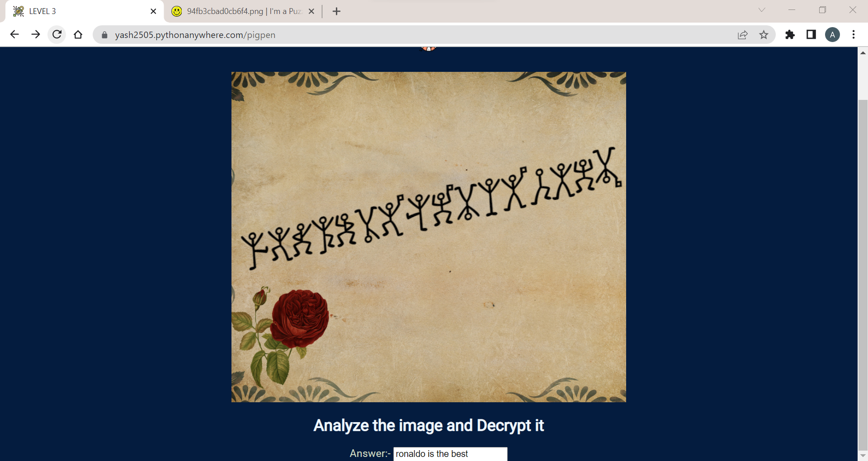Select the 94fb3cbad0cb6f4.png tab
This screenshot has height=461, width=868.
235,11
